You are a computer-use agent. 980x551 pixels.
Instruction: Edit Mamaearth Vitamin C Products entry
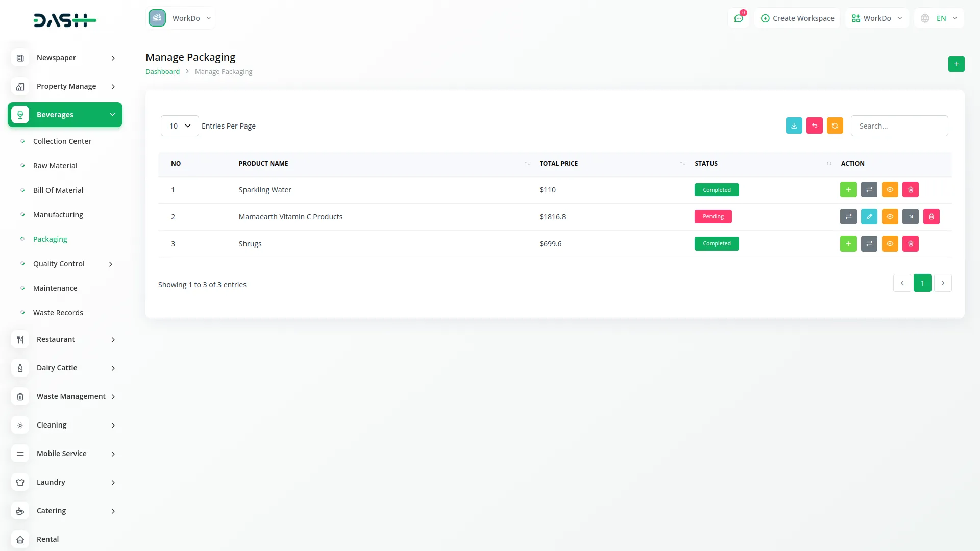click(x=869, y=217)
